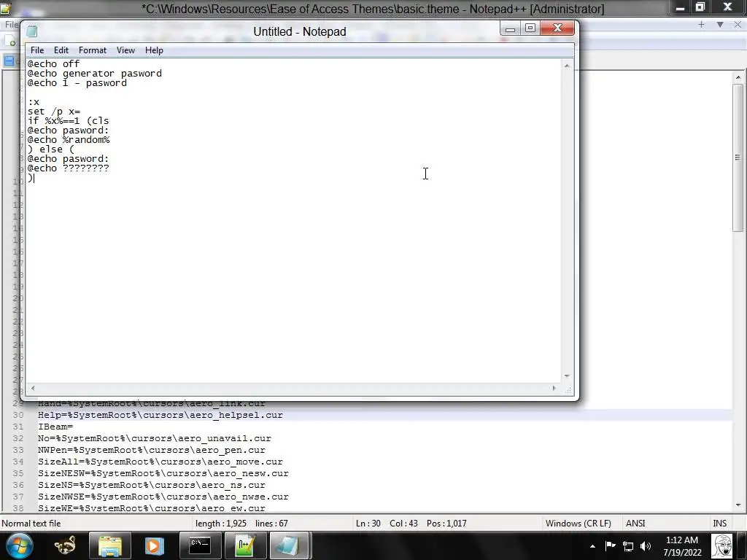This screenshot has height=560, width=747.
Task: Open Windows Explorer from the taskbar
Action: 110,545
